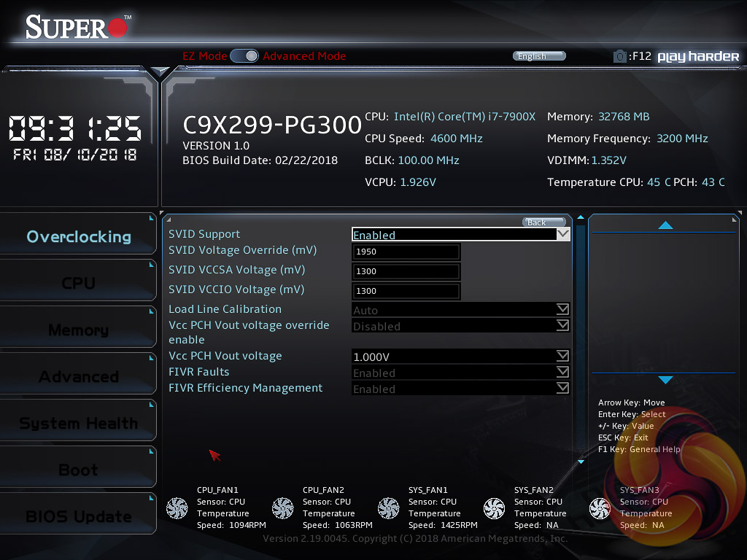
Task: Click the Memory 32768 MB value
Action: click(624, 116)
